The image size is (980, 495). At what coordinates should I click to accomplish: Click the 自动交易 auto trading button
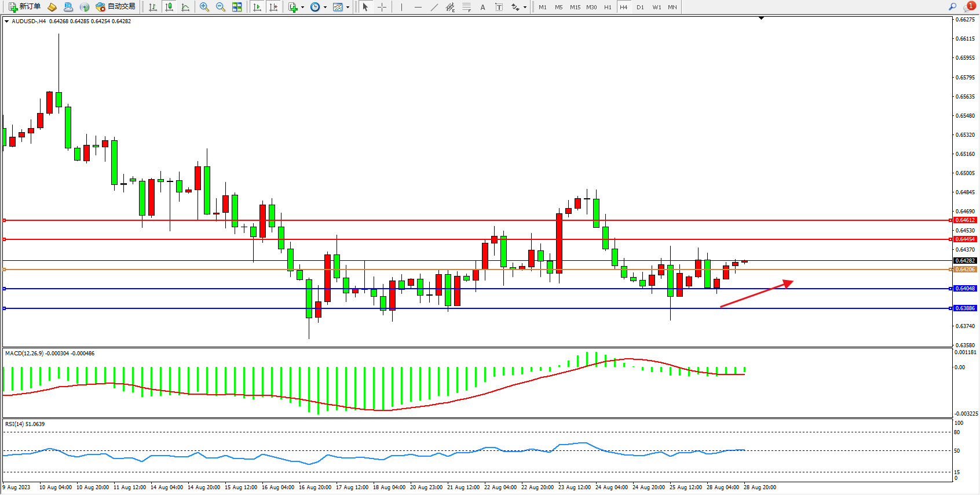[116, 7]
